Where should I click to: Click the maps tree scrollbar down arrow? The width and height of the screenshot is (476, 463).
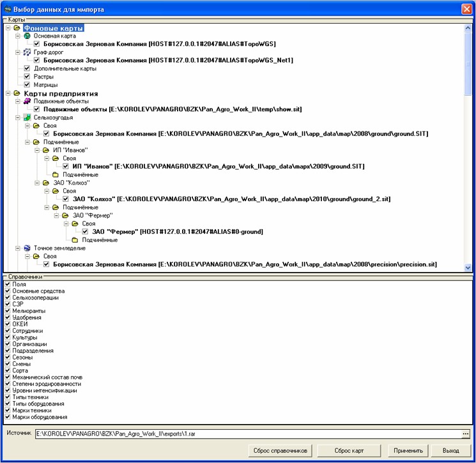(x=468, y=268)
